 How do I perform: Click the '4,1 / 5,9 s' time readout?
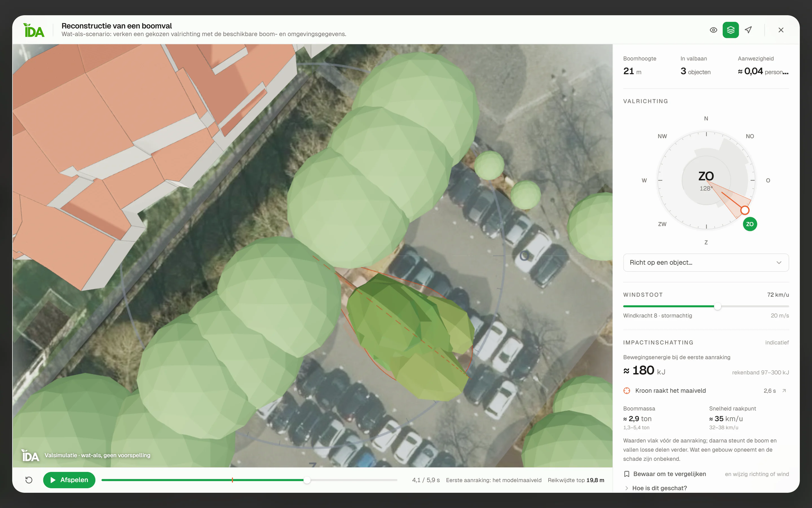coord(426,480)
